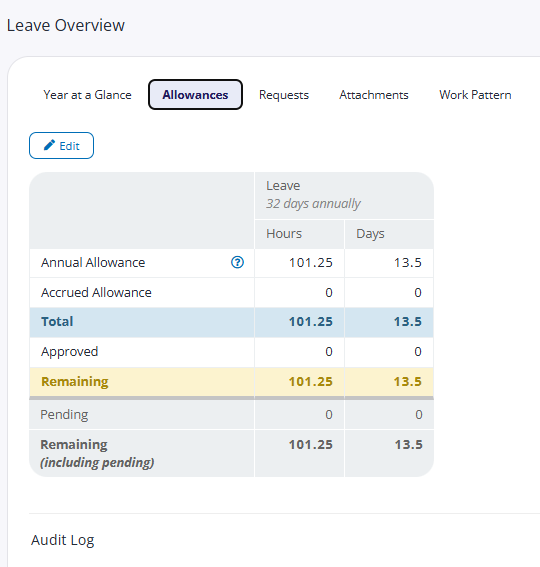Screen dimensions: 540x567
Task: Click the Leave Overview page heading
Action: point(66,25)
